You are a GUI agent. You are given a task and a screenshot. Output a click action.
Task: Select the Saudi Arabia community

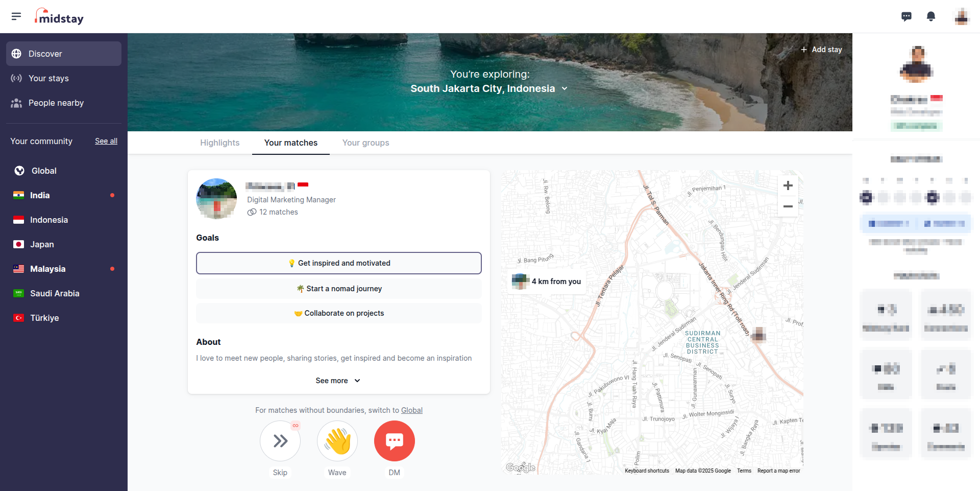(64, 293)
